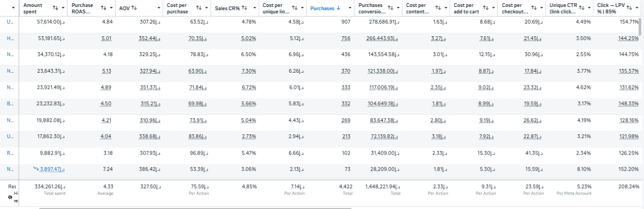
Task: Click the 5.23% Per Meta Account value
Action: (x=584, y=187)
